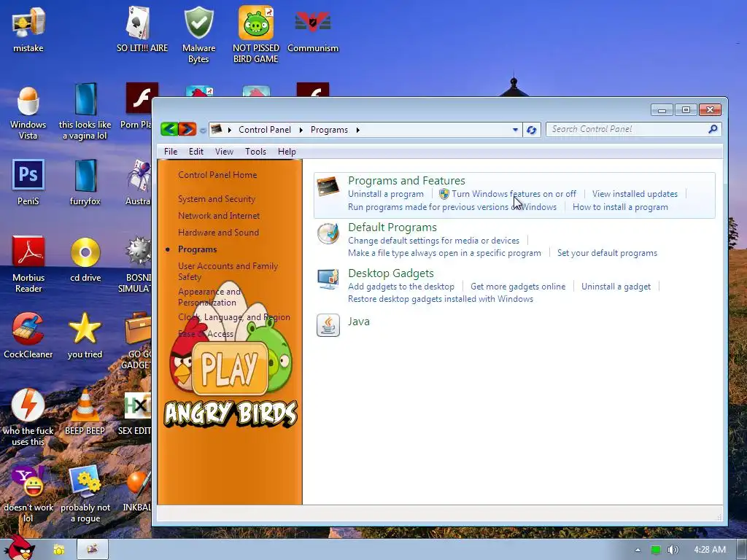This screenshot has width=747, height=560.
Task: Open the furryfox desktop icon
Action: [x=85, y=182]
